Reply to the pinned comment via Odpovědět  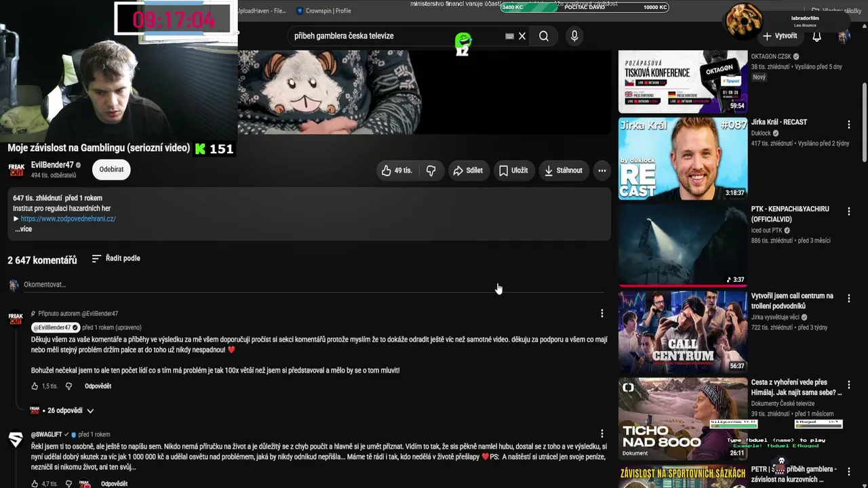click(x=98, y=386)
